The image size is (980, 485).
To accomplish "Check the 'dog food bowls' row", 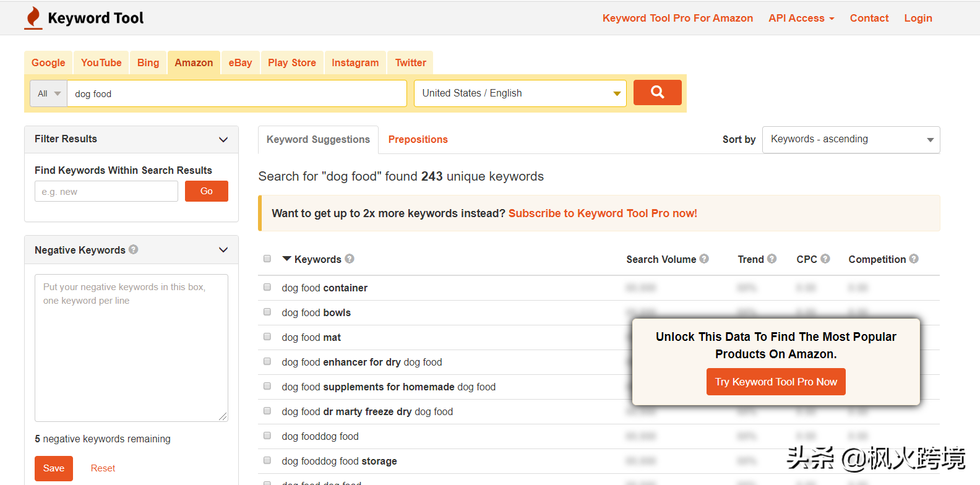I will coord(267,312).
